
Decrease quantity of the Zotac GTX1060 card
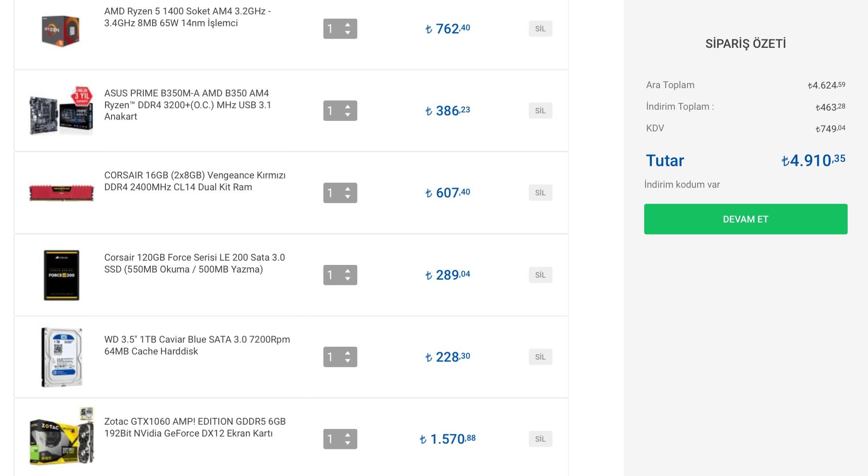(x=348, y=443)
